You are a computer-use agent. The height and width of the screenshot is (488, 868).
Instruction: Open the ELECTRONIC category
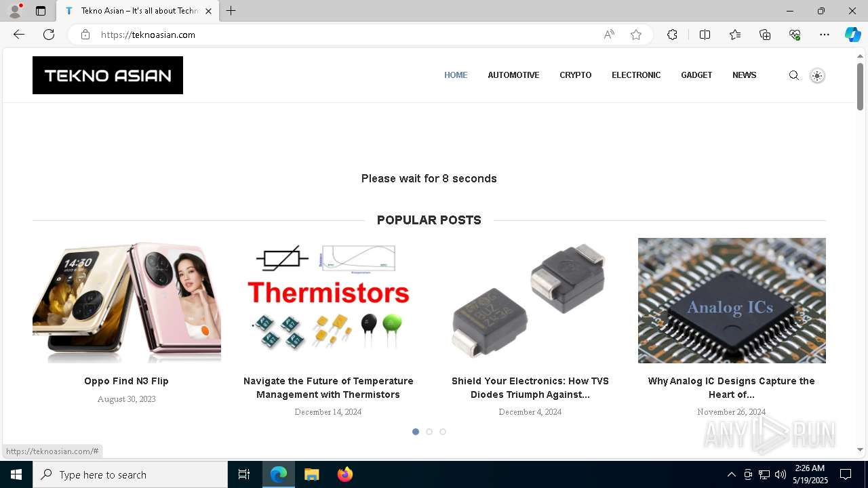[x=636, y=75]
